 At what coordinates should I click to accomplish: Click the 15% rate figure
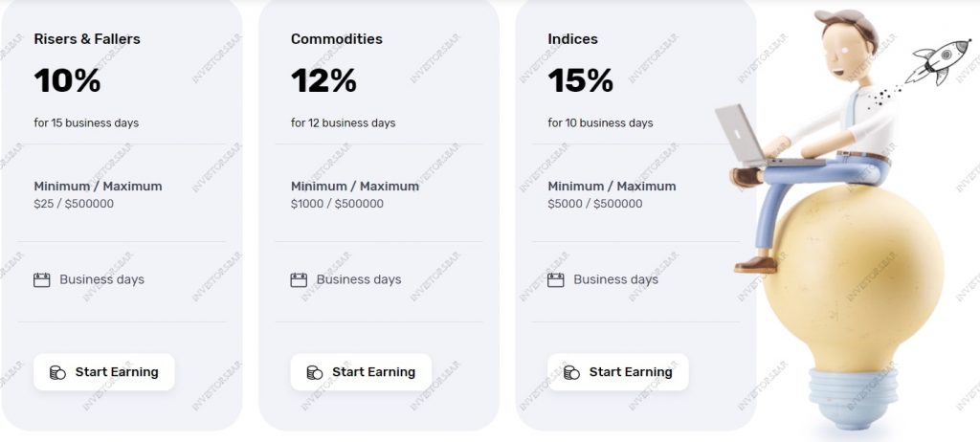[581, 80]
